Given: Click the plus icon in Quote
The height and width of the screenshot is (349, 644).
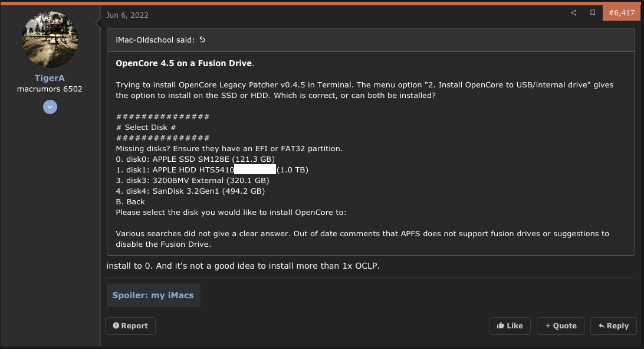Looking at the screenshot, I should tap(548, 325).
